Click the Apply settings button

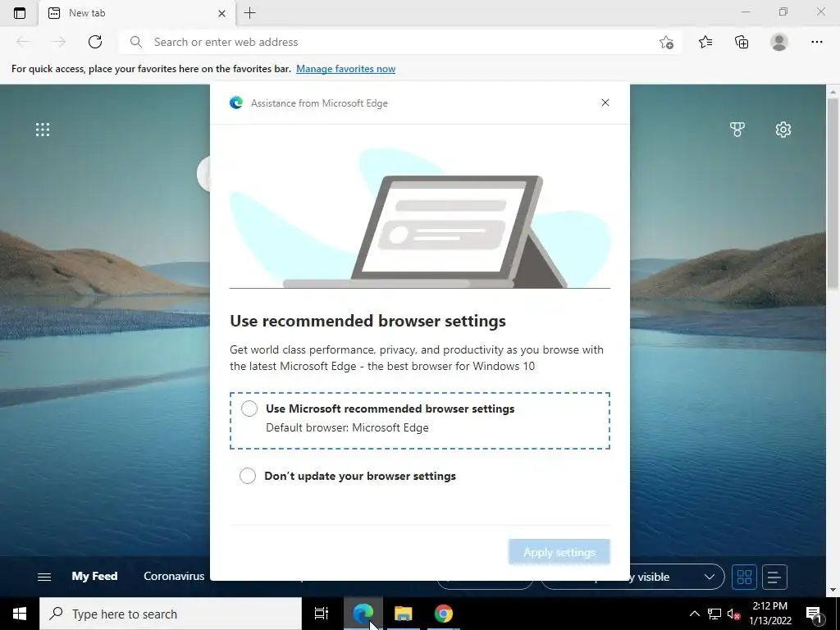tap(559, 552)
